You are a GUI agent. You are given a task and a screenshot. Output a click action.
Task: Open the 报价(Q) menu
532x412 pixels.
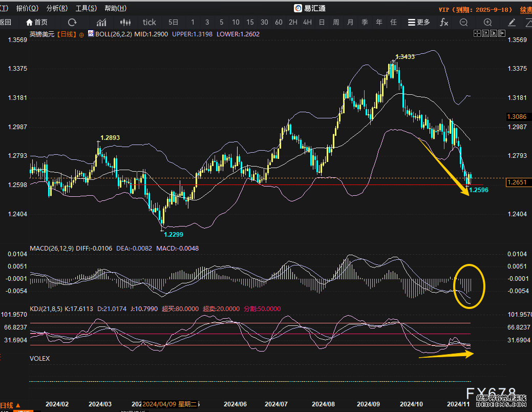27,8
